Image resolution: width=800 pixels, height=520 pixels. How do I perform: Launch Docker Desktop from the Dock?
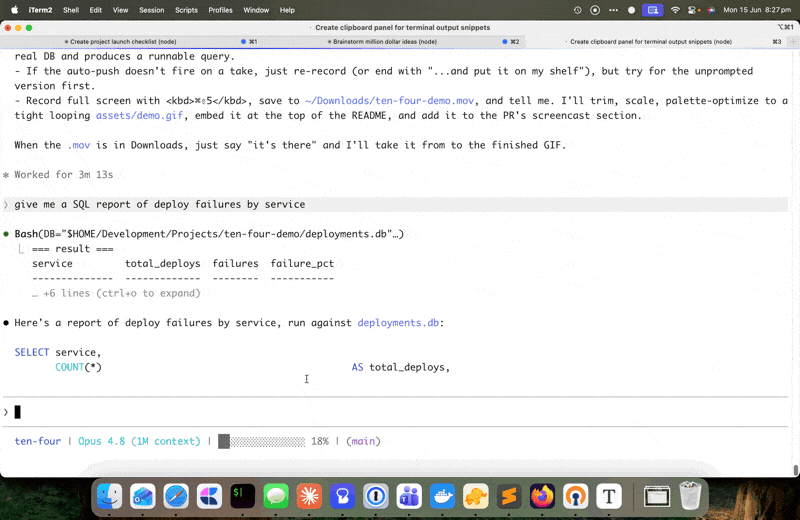pos(442,496)
